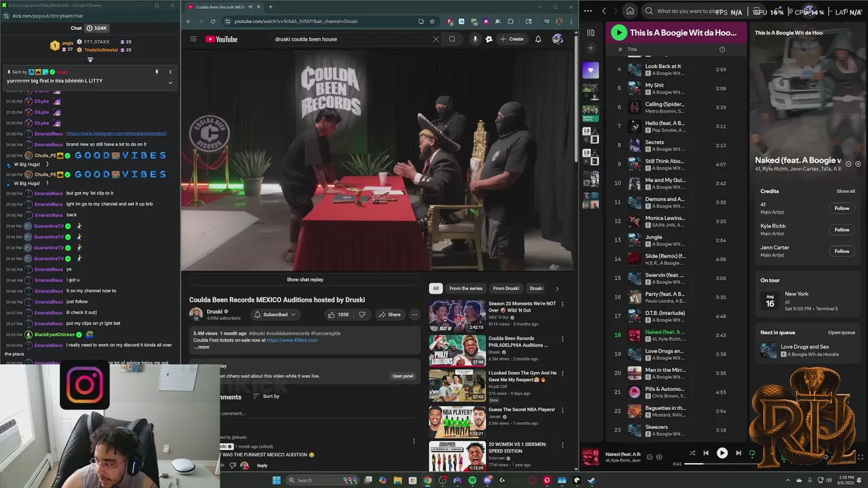Play the This Is A Boogie playlist
The width and height of the screenshot is (868, 488).
tap(619, 33)
